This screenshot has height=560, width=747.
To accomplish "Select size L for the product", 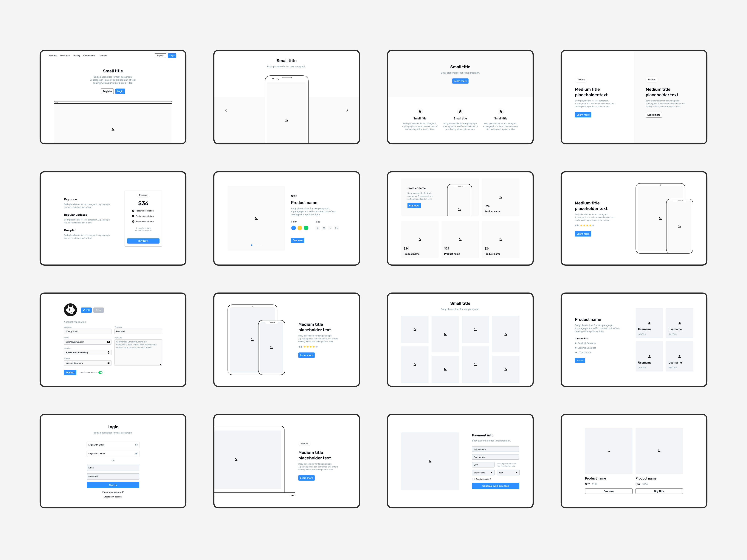I will 330,228.
